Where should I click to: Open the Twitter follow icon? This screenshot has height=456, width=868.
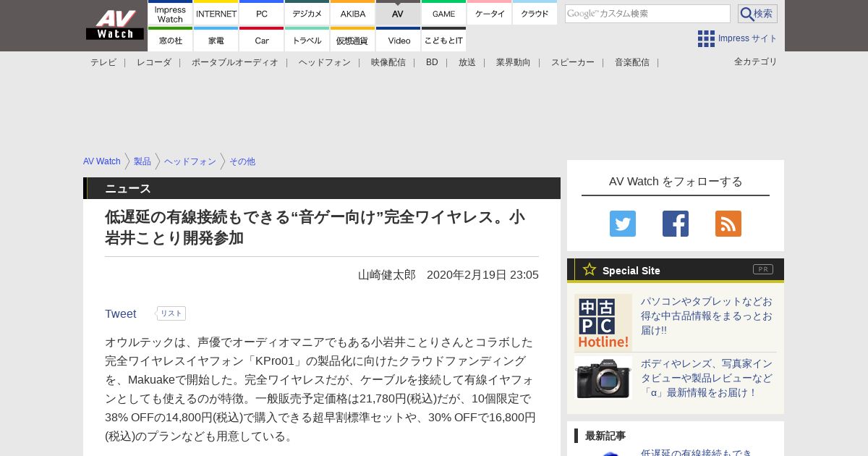[x=623, y=224]
